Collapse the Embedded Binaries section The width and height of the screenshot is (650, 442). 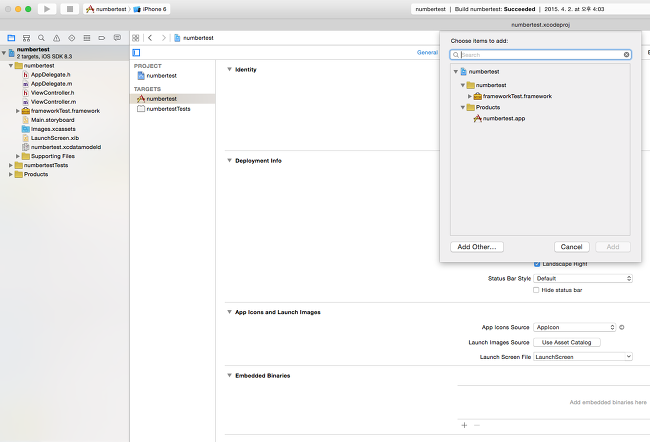coord(229,375)
